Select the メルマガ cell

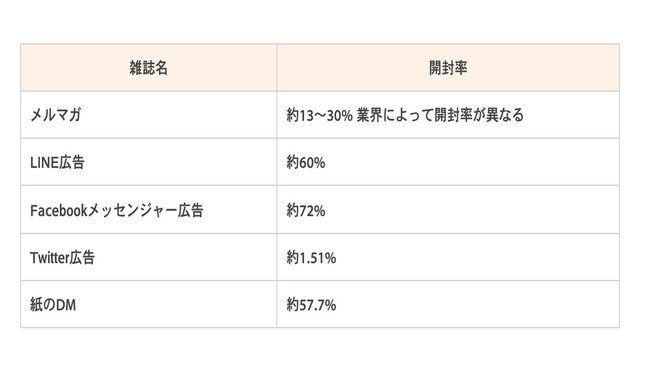[x=148, y=115]
